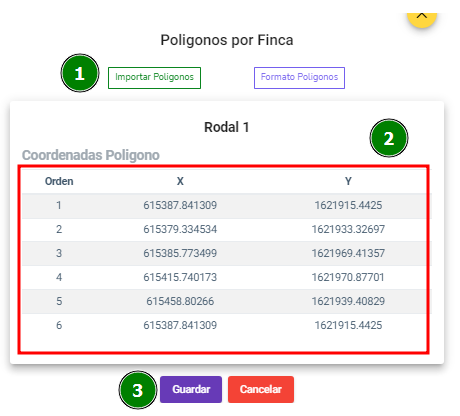Click green step marker number 3

(x=138, y=390)
